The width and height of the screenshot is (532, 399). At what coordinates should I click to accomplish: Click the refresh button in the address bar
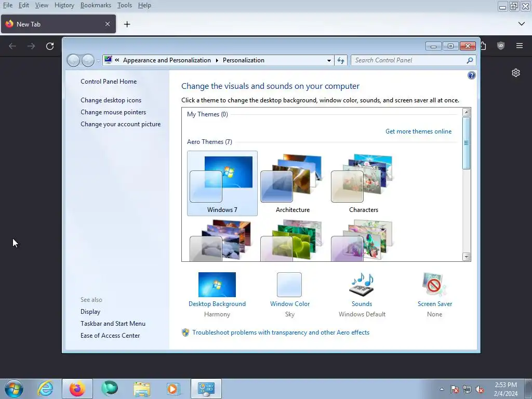pos(341,60)
